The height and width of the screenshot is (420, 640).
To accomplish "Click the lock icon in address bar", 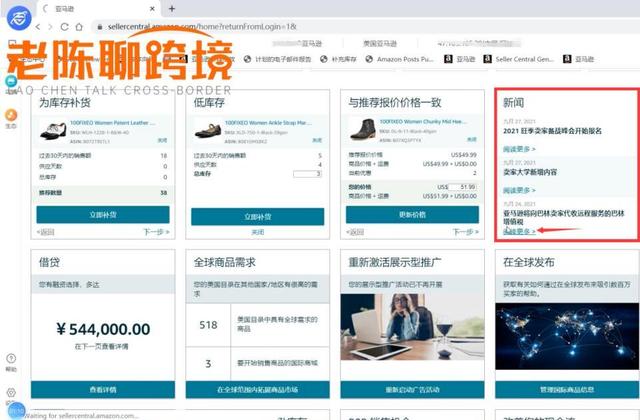I will [x=100, y=27].
